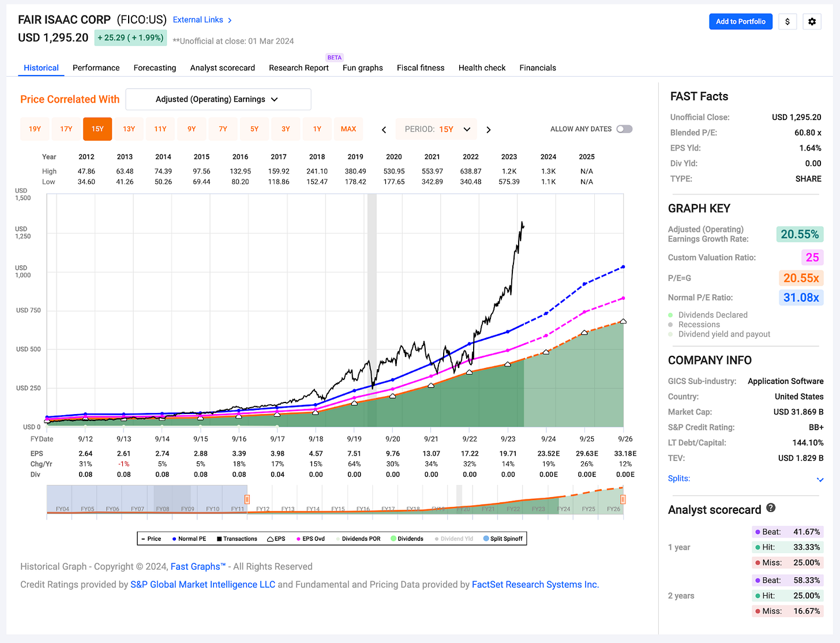Grab the right range slider handle at FY26
This screenshot has width=840, height=643.
(623, 499)
